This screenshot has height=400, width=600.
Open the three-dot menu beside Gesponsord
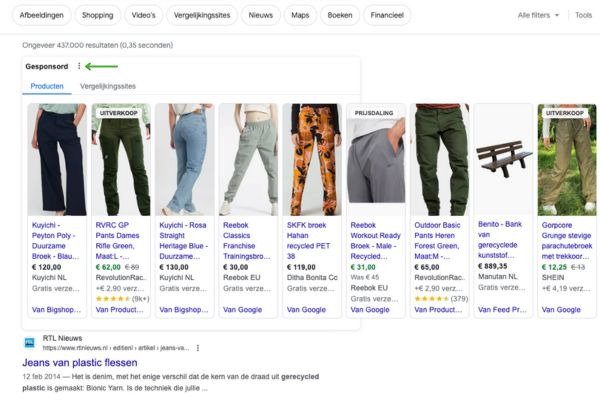79,66
